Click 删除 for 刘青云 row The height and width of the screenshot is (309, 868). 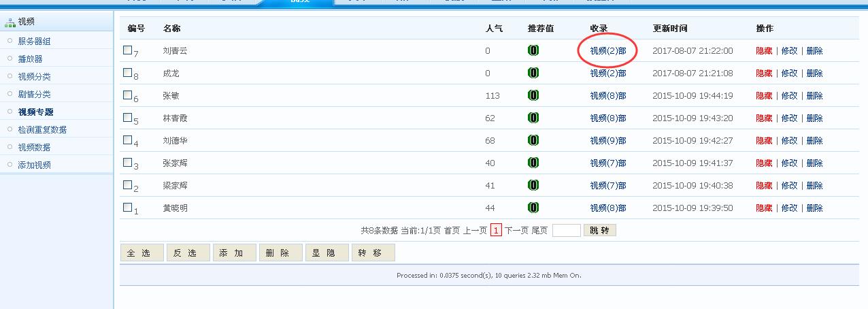[x=814, y=51]
